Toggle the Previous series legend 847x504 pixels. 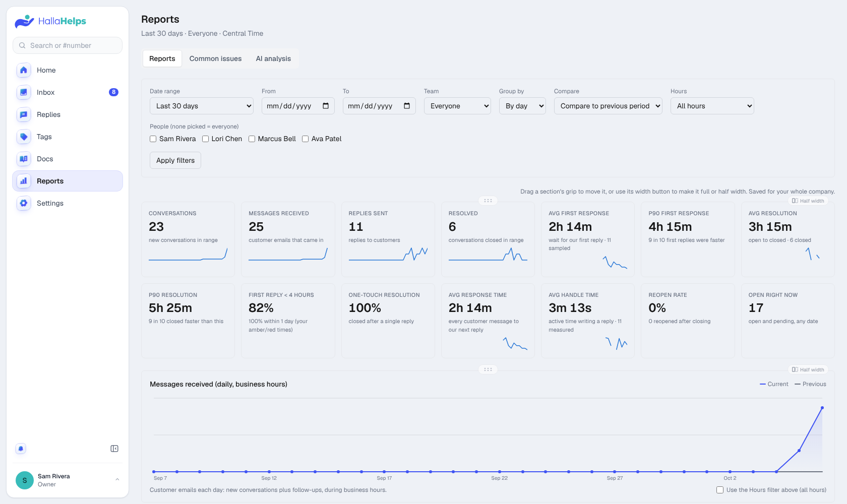coord(810,384)
